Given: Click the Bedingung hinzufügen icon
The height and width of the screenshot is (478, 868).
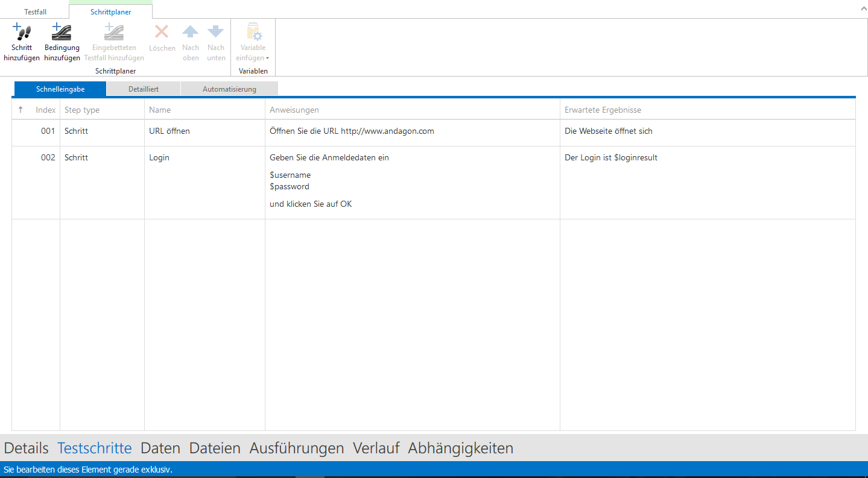Looking at the screenshot, I should [62, 32].
